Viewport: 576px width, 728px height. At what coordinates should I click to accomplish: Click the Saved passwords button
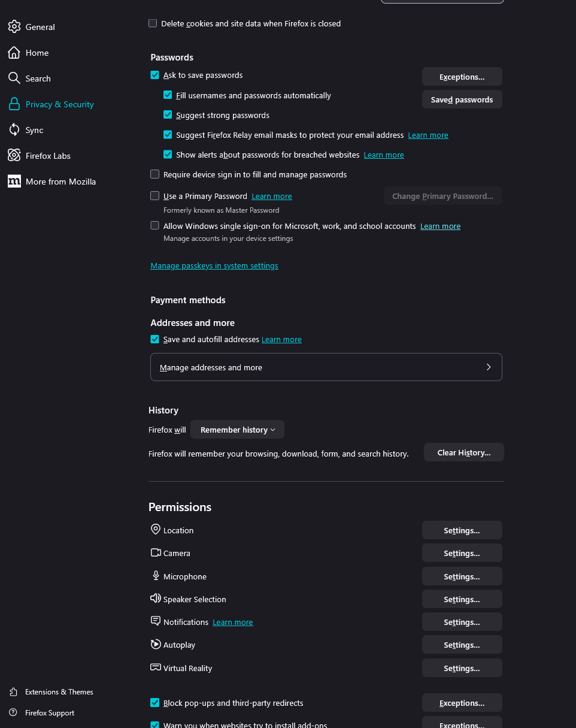(462, 99)
